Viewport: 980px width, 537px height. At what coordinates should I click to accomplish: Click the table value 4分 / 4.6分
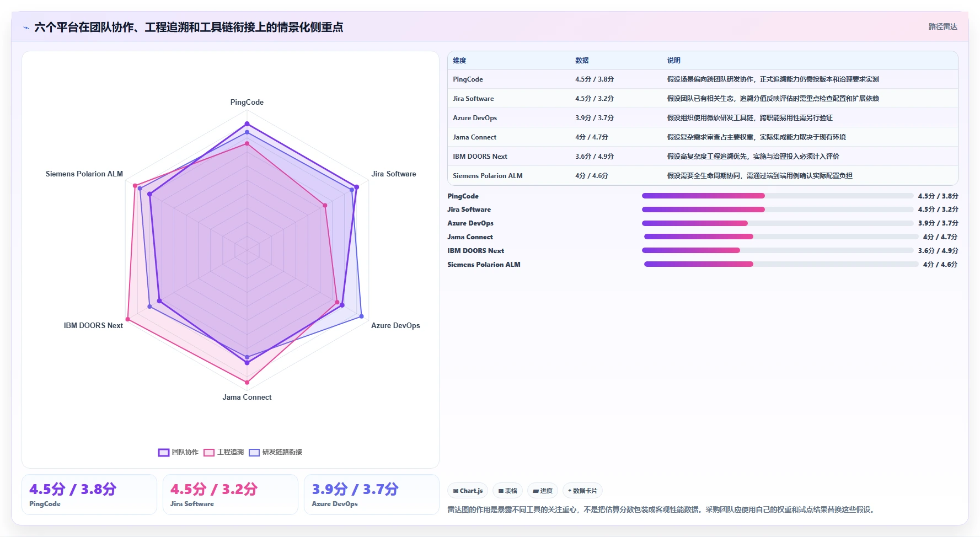coord(592,176)
